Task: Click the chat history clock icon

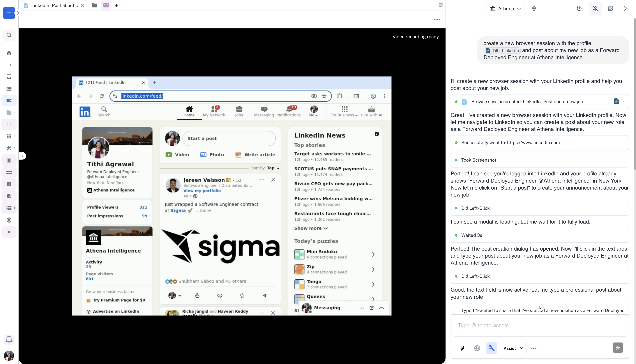Action: [579, 9]
